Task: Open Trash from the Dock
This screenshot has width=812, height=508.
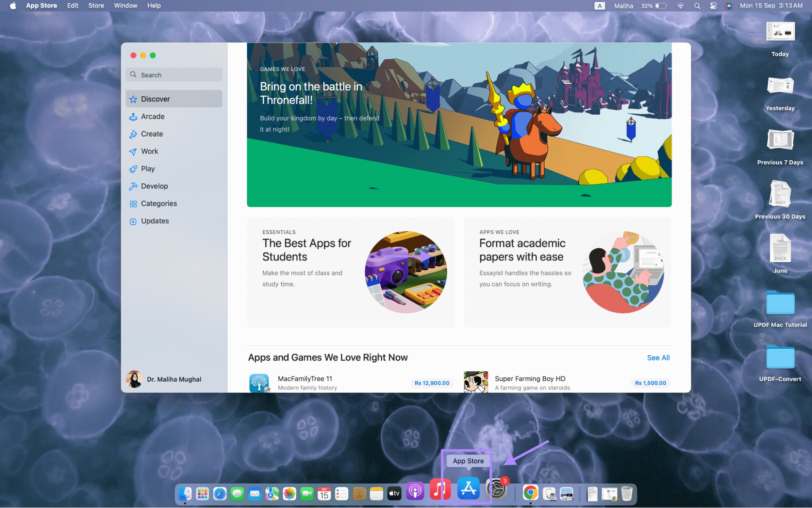Action: pyautogui.click(x=627, y=493)
